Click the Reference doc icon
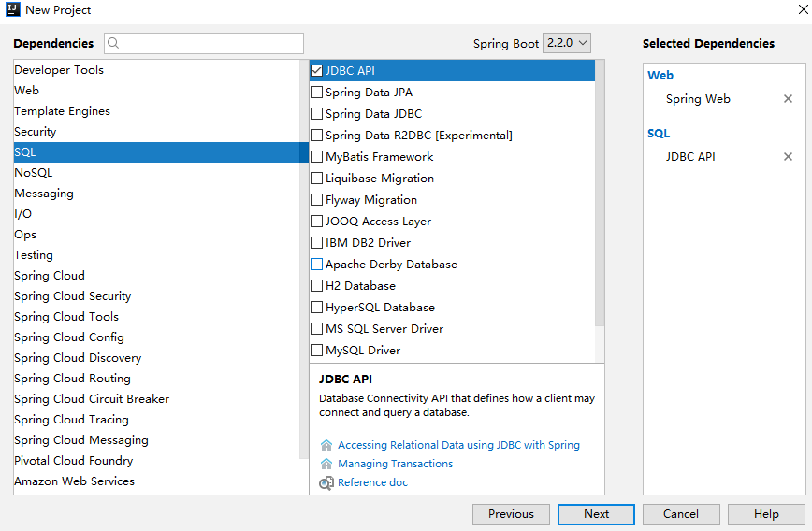Screen dimensions: 812x531 (x=326, y=482)
